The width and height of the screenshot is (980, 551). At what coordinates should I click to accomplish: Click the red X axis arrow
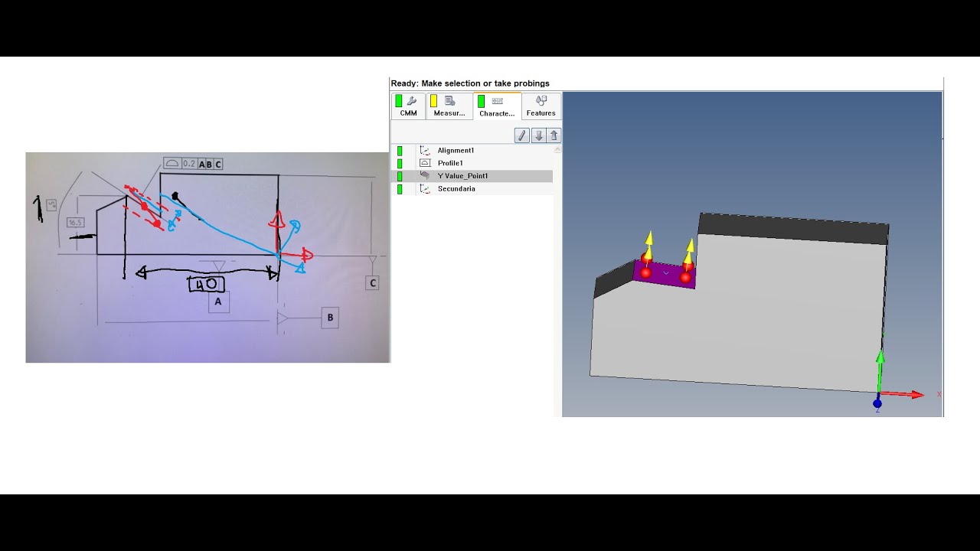907,394
